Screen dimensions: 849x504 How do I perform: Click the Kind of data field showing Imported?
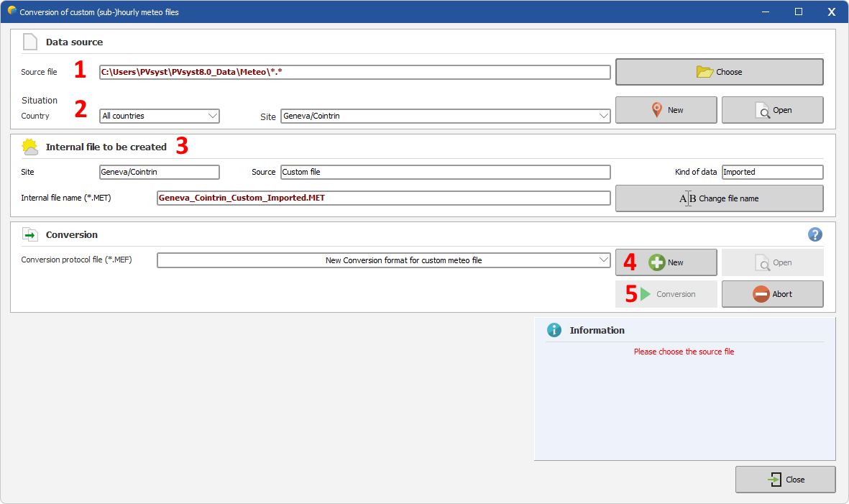pos(772,172)
